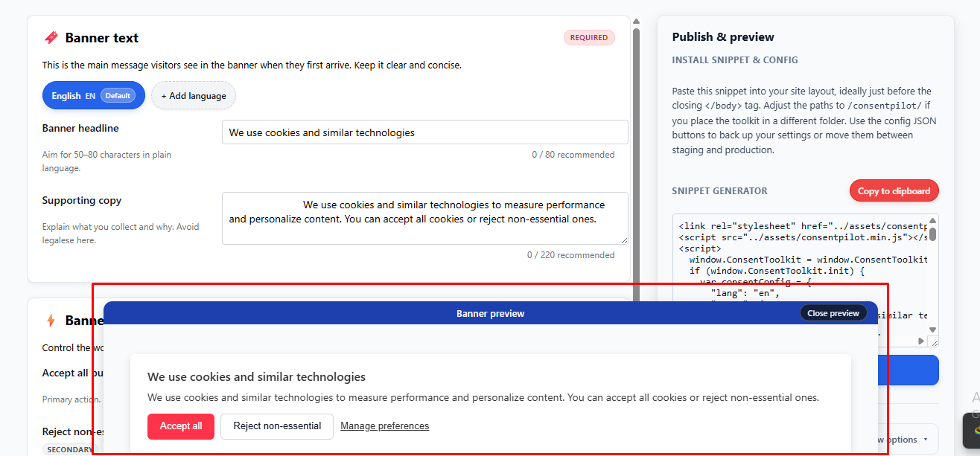
Task: Click the '0 / 220 recommended' counter
Action: [x=571, y=255]
